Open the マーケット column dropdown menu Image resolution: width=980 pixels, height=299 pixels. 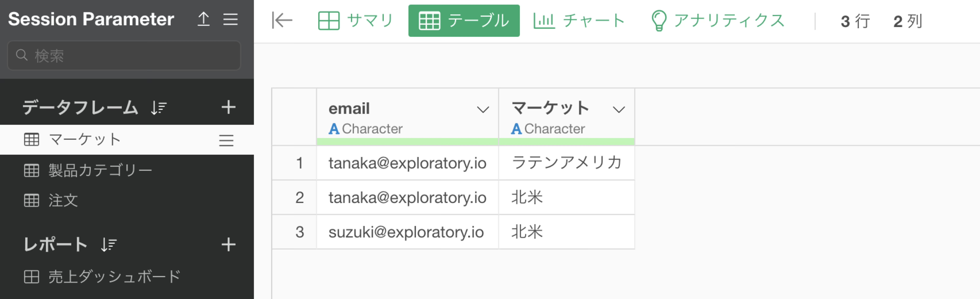[619, 110]
